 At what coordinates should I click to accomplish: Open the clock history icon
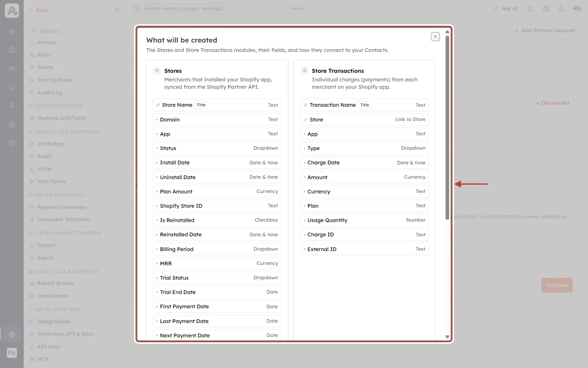click(x=546, y=9)
